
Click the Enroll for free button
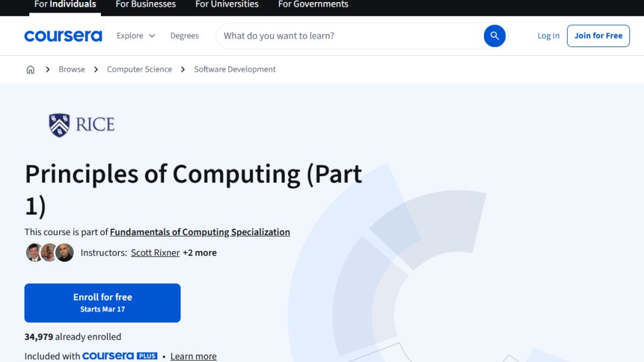tap(102, 303)
